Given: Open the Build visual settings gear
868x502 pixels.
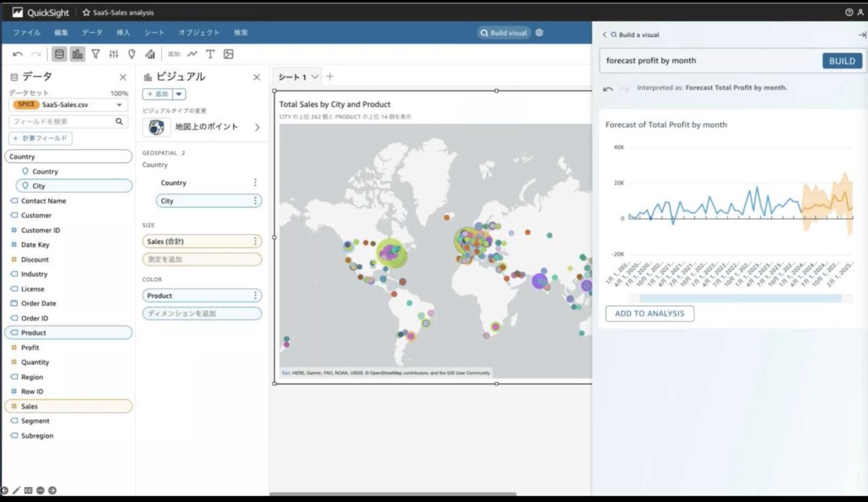Looking at the screenshot, I should pos(539,33).
